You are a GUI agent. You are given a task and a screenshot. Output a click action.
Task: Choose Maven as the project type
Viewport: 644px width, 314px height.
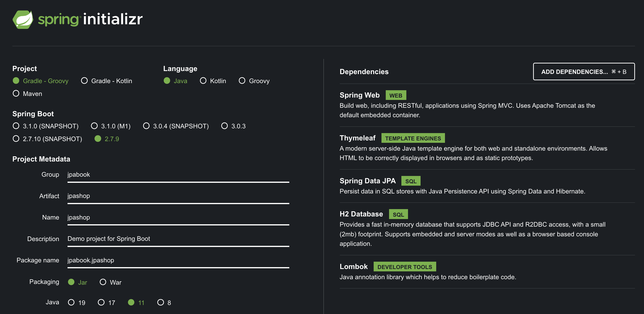pyautogui.click(x=27, y=94)
